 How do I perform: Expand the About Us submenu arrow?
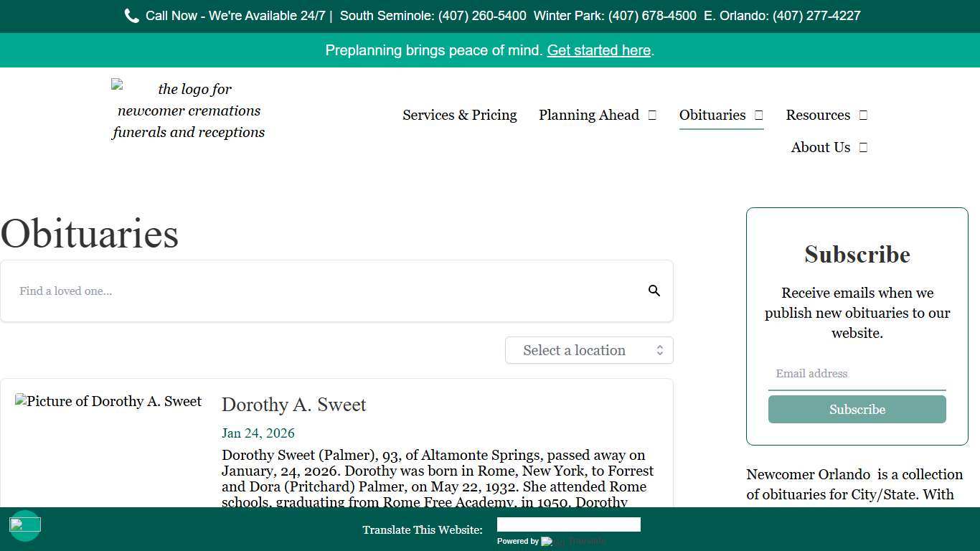[863, 148]
